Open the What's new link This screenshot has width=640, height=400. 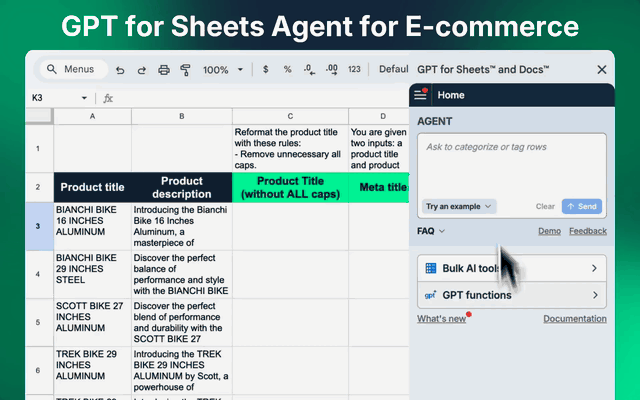[x=442, y=319]
